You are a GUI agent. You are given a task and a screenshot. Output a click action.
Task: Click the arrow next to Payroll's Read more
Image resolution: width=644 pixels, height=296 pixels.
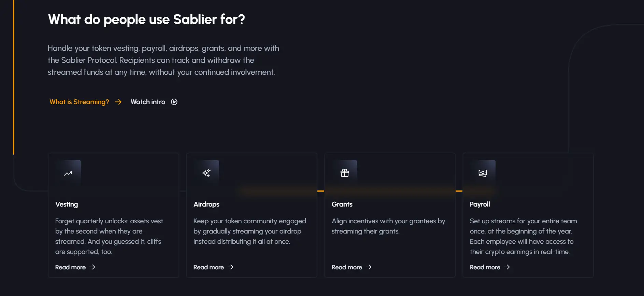(x=507, y=267)
